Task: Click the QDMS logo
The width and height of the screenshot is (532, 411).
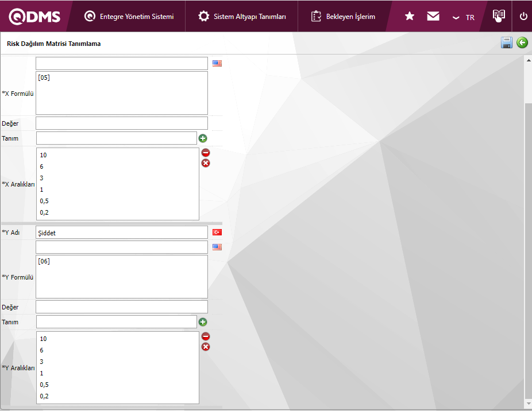Action: coord(34,17)
